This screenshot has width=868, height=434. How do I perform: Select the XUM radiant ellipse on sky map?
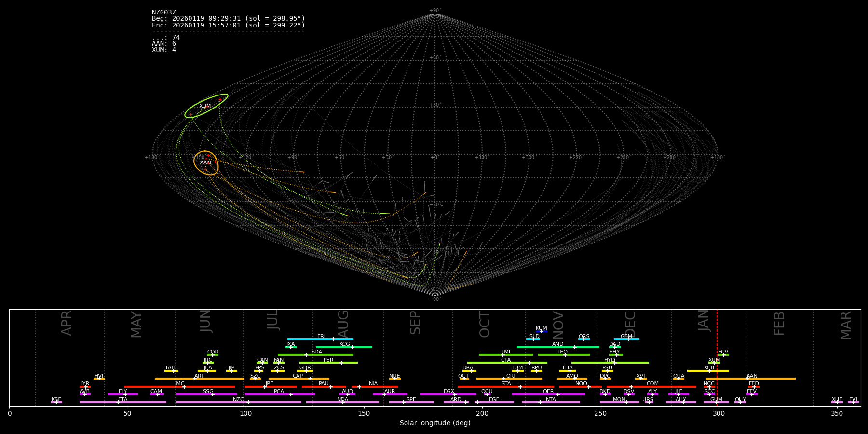coord(206,106)
